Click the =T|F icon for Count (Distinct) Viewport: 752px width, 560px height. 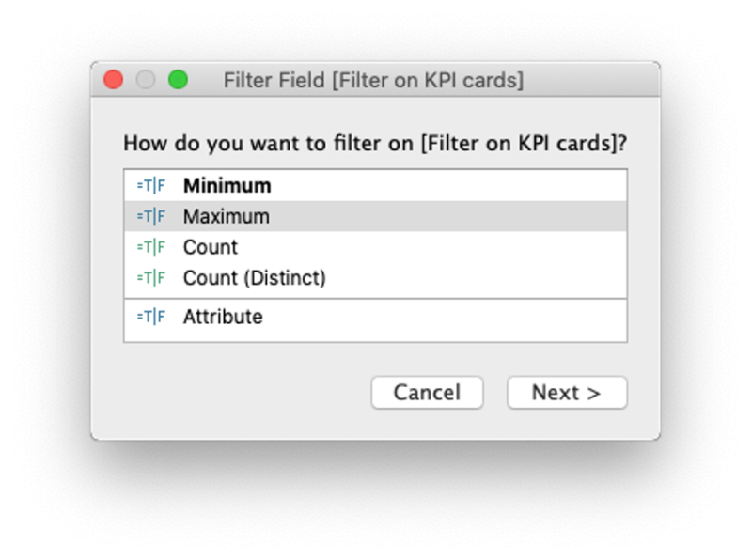click(x=149, y=278)
